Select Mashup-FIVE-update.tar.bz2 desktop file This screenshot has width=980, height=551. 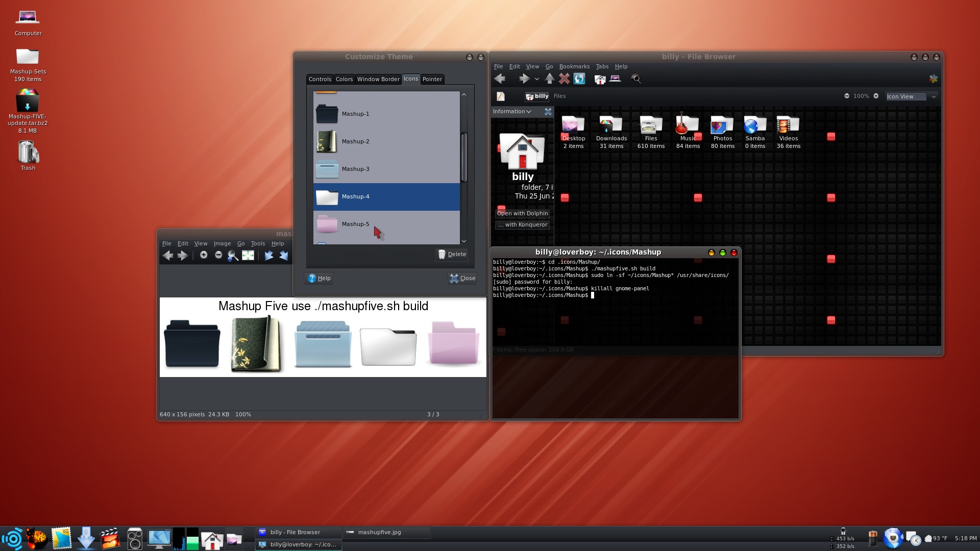coord(28,111)
